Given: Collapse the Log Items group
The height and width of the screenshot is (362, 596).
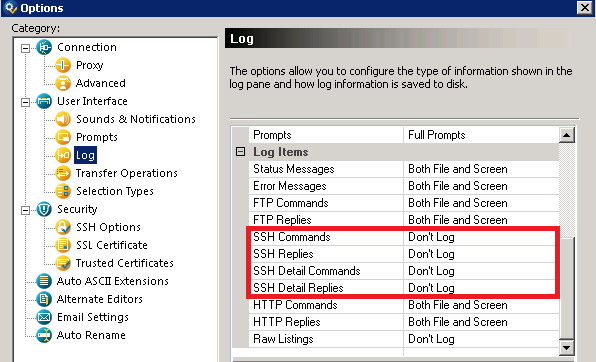Looking at the screenshot, I should coord(240,152).
